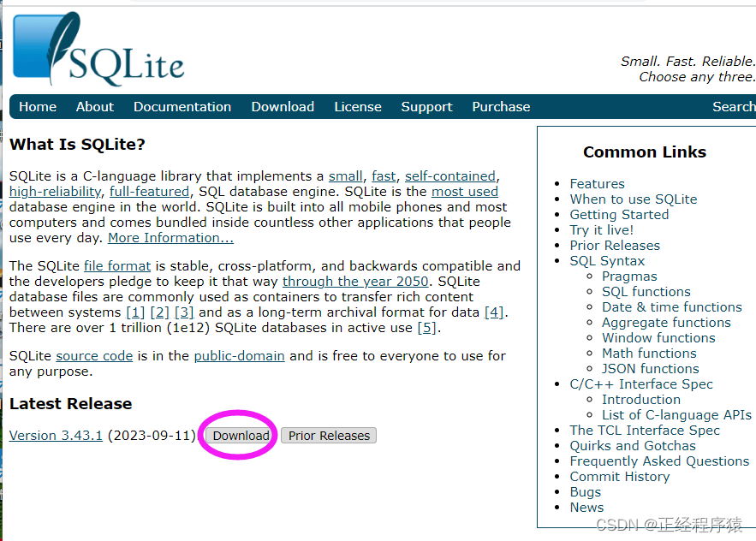Open the 'Try it live!' link
Image resolution: width=756 pixels, height=541 pixels.
coord(601,230)
